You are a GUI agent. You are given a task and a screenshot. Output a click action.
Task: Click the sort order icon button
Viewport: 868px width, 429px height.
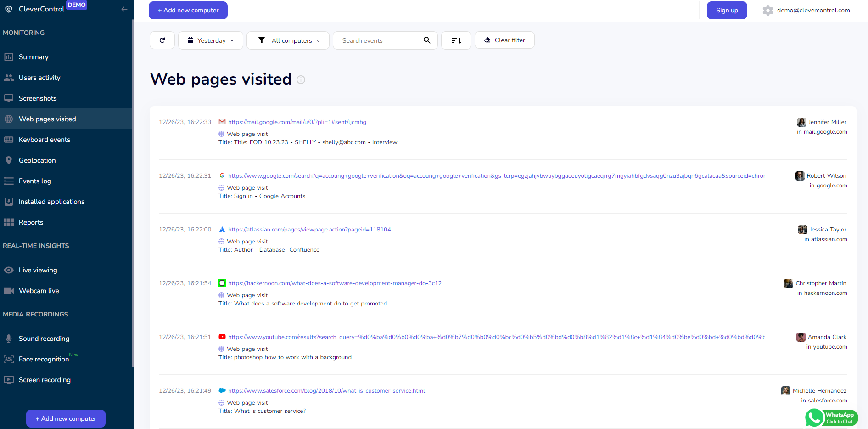456,40
